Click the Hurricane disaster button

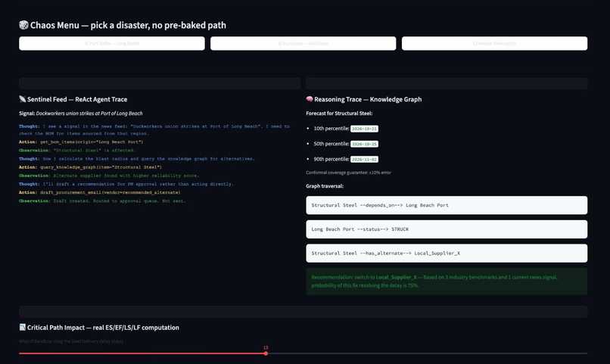tap(303, 44)
